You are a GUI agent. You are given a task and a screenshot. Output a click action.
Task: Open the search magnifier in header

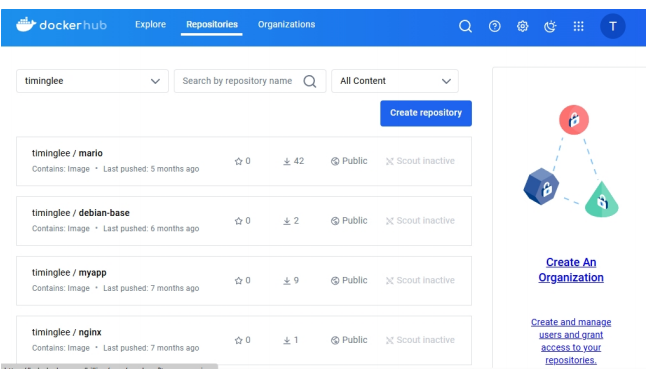[465, 26]
